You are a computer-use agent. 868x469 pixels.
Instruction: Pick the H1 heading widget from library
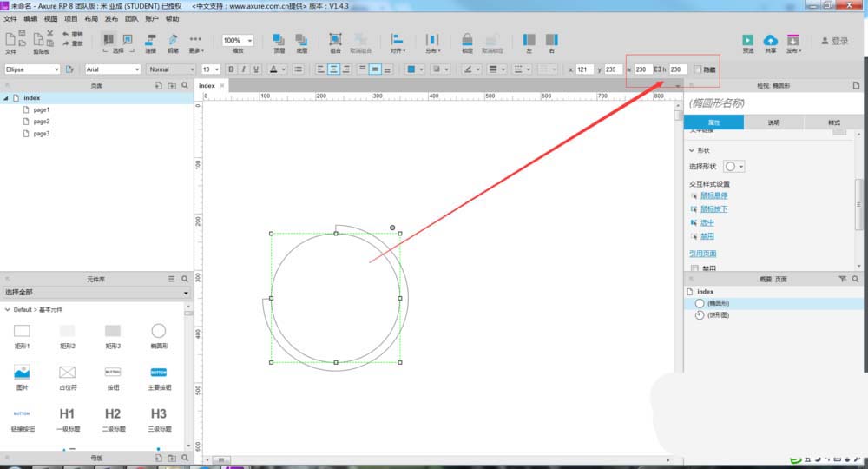pos(68,419)
